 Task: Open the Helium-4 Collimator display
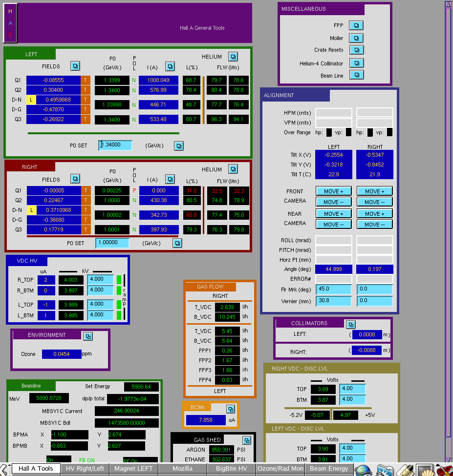(x=356, y=63)
